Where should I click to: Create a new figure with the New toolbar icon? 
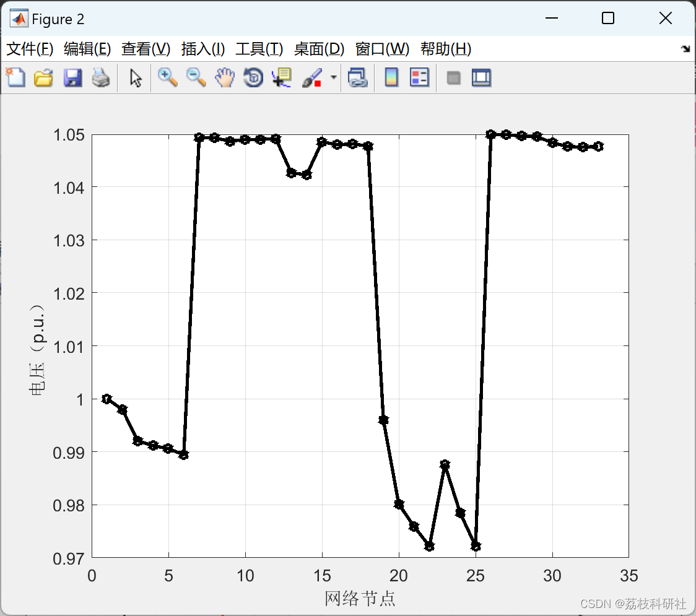click(x=15, y=77)
